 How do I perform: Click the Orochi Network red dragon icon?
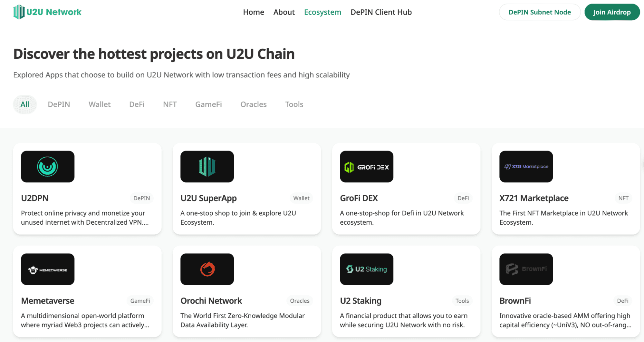(207, 269)
